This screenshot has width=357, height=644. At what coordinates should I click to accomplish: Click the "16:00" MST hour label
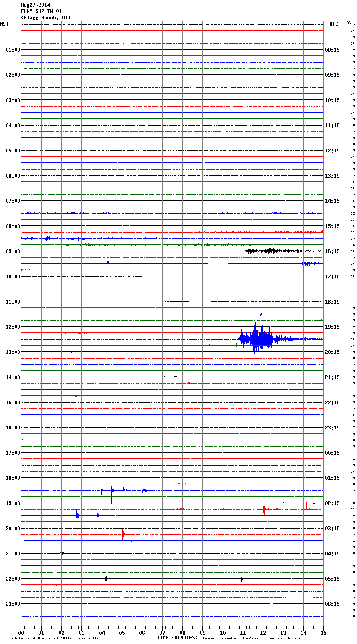[13, 428]
